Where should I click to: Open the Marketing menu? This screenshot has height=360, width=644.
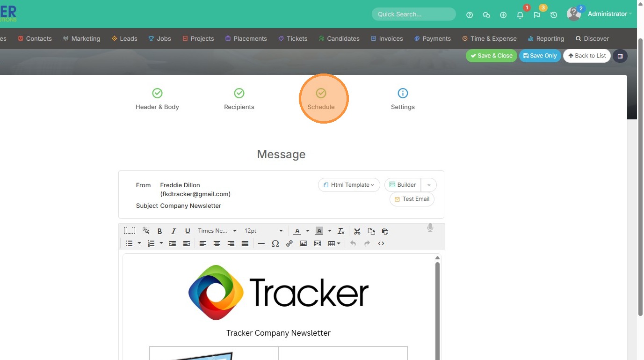[x=81, y=39]
